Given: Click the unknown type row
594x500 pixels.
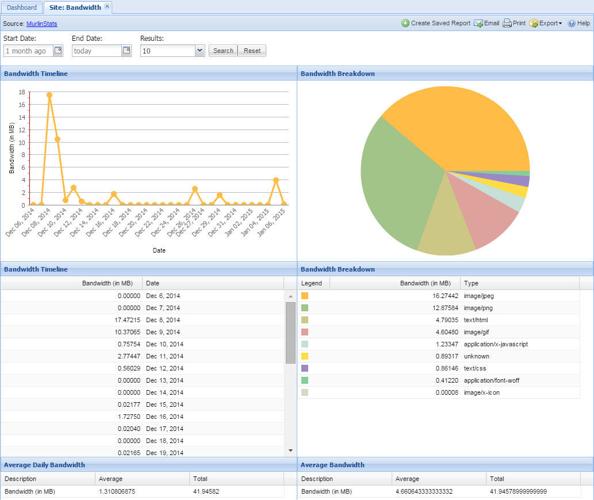Looking at the screenshot, I should [439, 356].
